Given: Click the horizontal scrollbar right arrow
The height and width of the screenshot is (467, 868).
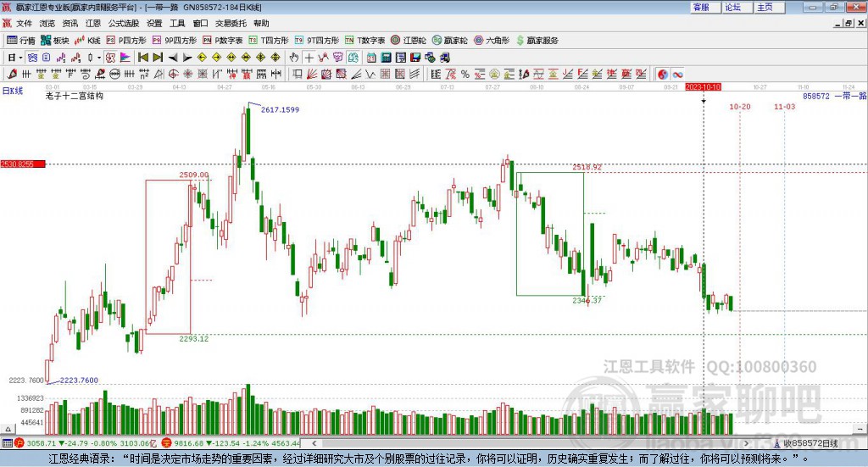Looking at the screenshot, I should [x=746, y=443].
